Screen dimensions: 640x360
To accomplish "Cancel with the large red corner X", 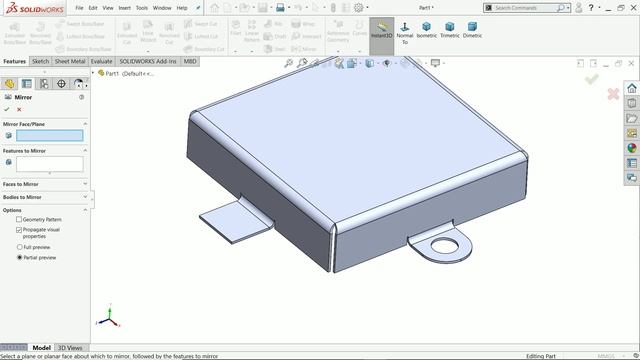I will (613, 94).
